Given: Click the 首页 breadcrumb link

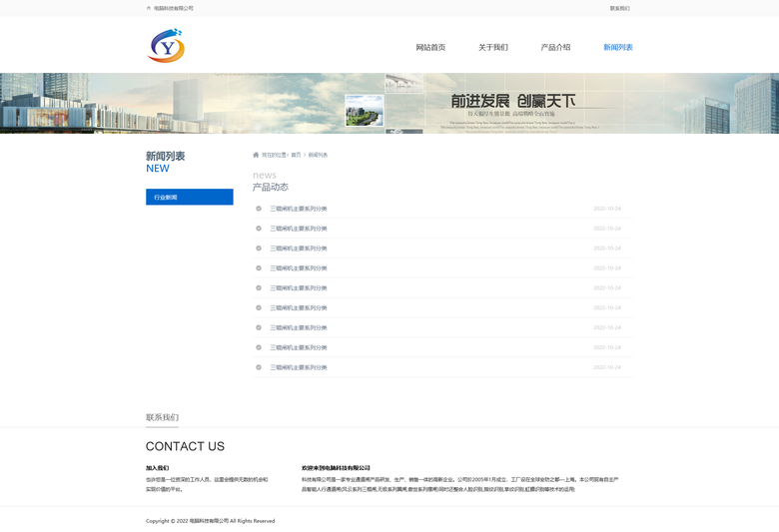Looking at the screenshot, I should [296, 155].
